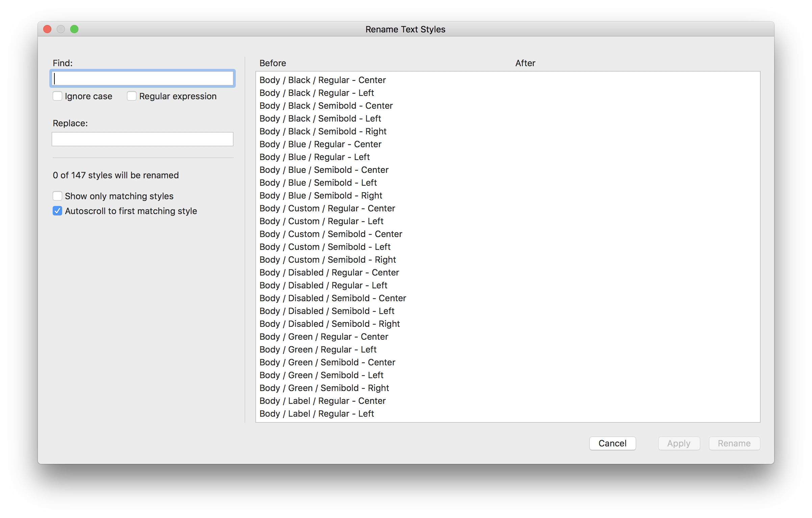Image resolution: width=812 pixels, height=518 pixels.
Task: Select Body / Green / Semibold - Left row
Action: click(x=321, y=375)
